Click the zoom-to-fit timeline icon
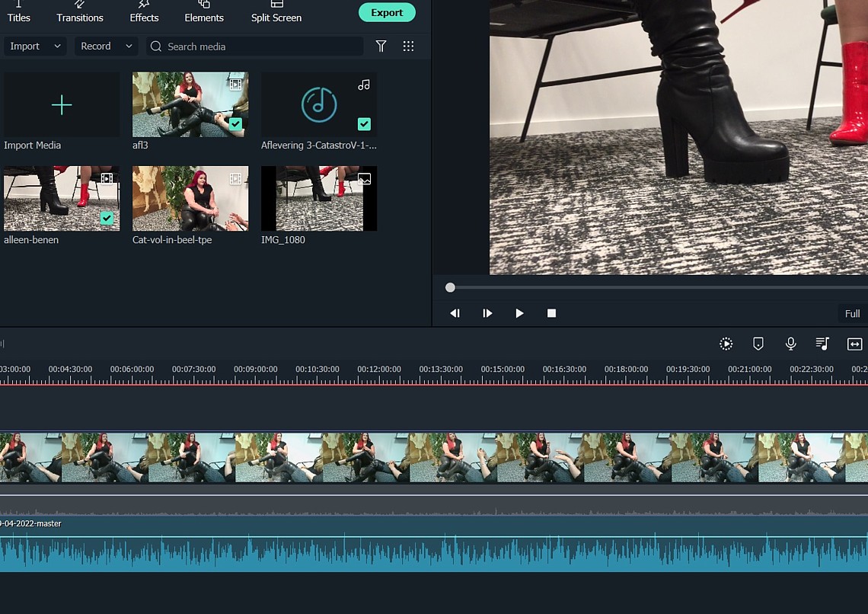The width and height of the screenshot is (868, 614). (x=854, y=344)
